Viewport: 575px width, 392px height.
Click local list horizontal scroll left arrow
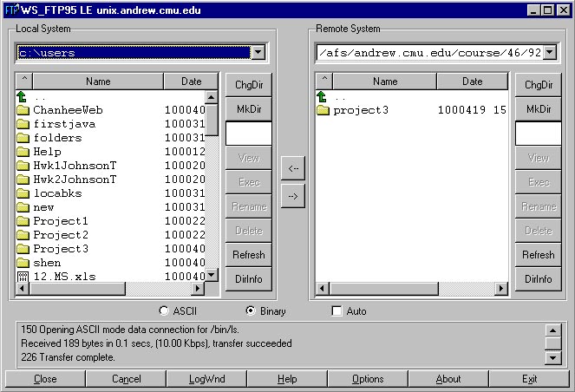[x=23, y=288]
